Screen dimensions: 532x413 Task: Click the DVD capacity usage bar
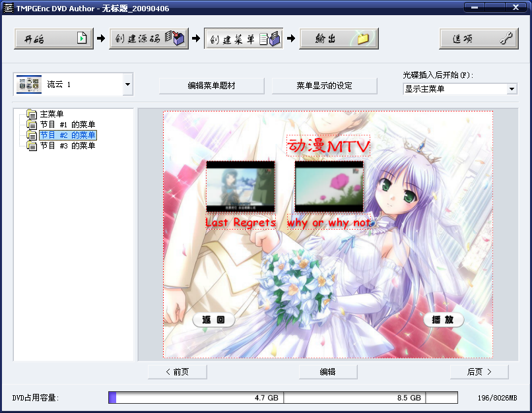pyautogui.click(x=283, y=397)
